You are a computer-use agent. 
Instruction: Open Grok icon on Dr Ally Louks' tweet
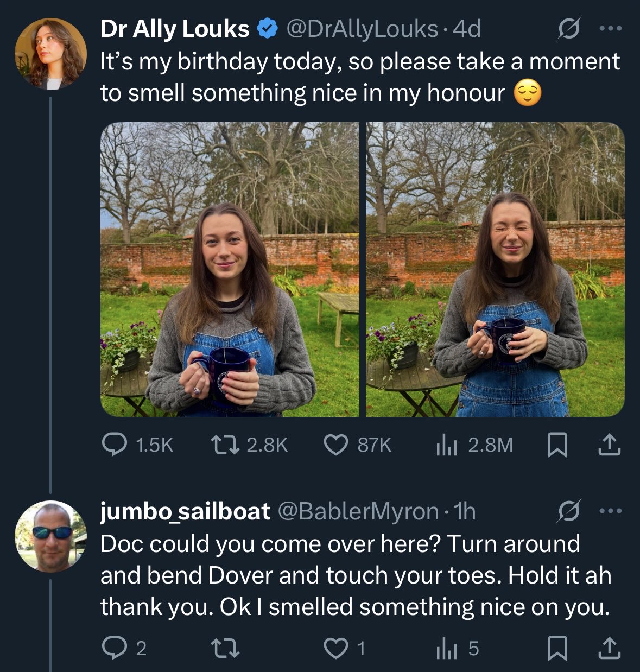[568, 29]
